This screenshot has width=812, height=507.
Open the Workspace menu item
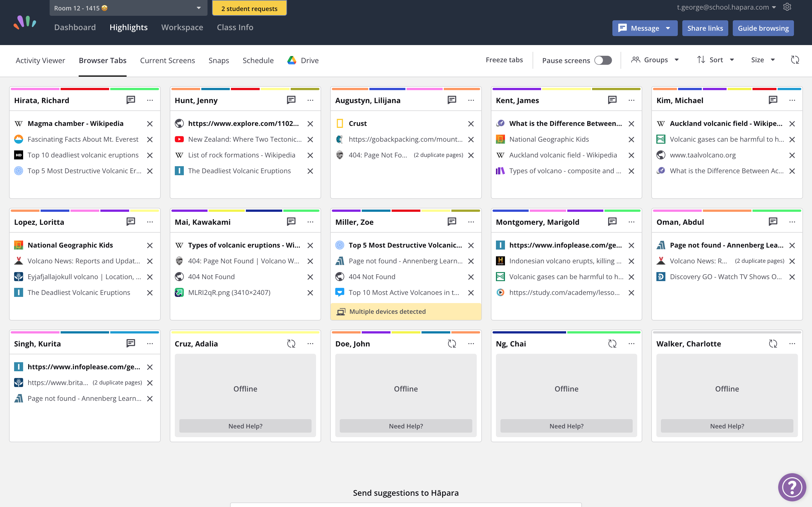182,27
